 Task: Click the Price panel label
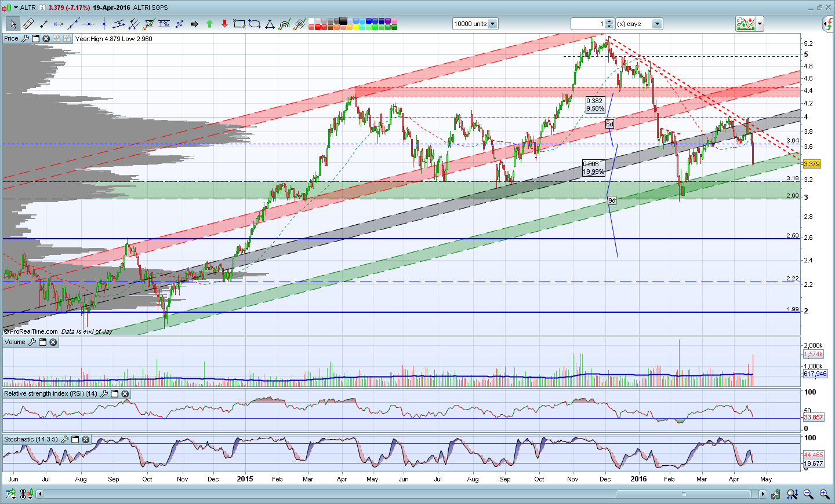tap(11, 38)
